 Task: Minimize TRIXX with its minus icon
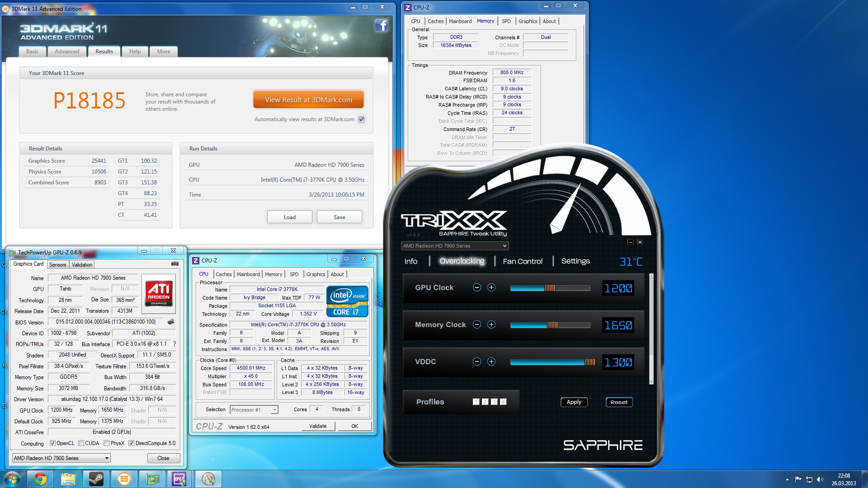coord(630,243)
